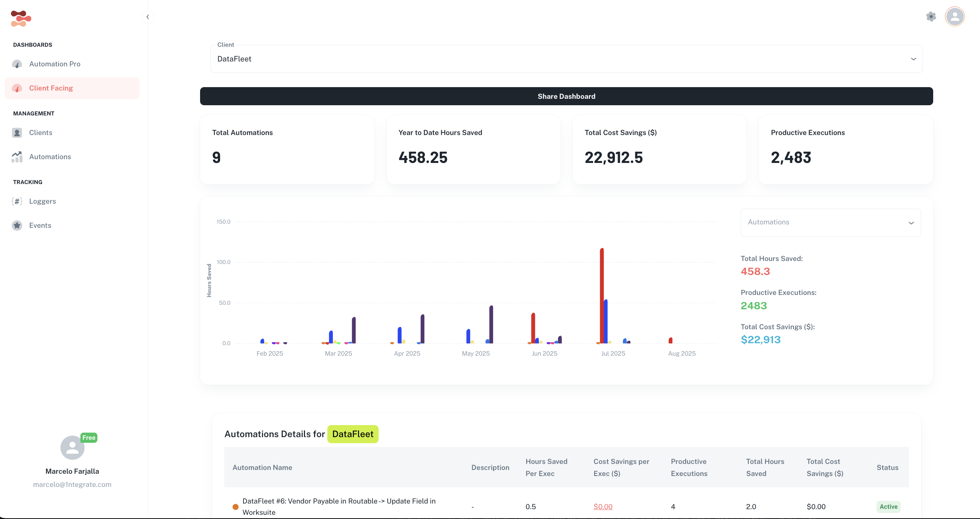Click Cost Savings per Exec header
The width and height of the screenshot is (980, 519).
[x=621, y=468]
